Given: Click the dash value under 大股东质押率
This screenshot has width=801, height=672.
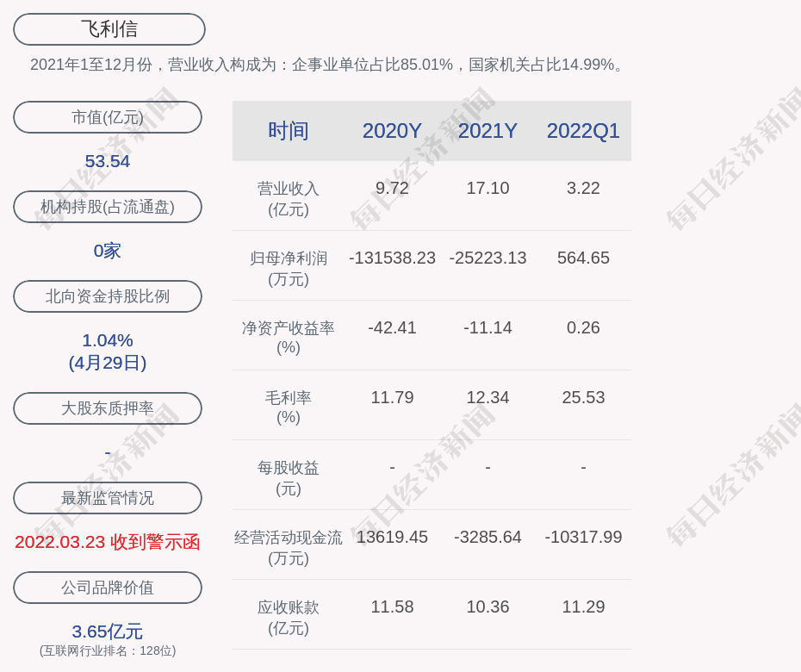Looking at the screenshot, I should tap(108, 453).
